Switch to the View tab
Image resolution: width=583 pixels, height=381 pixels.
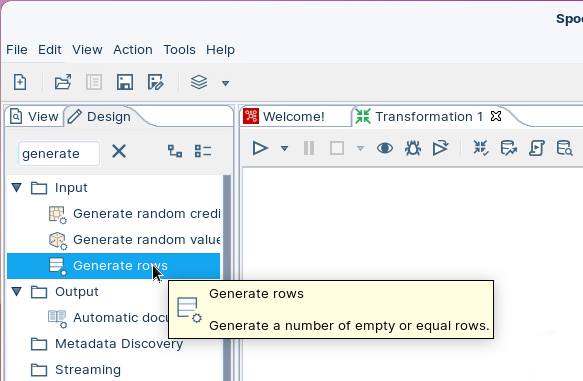point(34,117)
